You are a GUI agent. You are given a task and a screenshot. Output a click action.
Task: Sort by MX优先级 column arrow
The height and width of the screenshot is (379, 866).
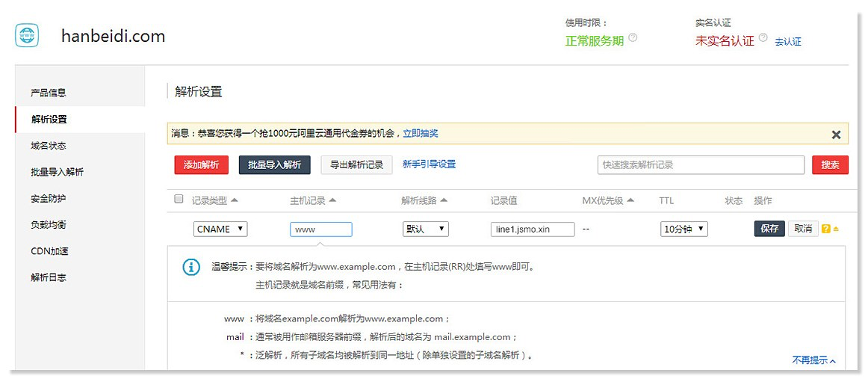631,200
